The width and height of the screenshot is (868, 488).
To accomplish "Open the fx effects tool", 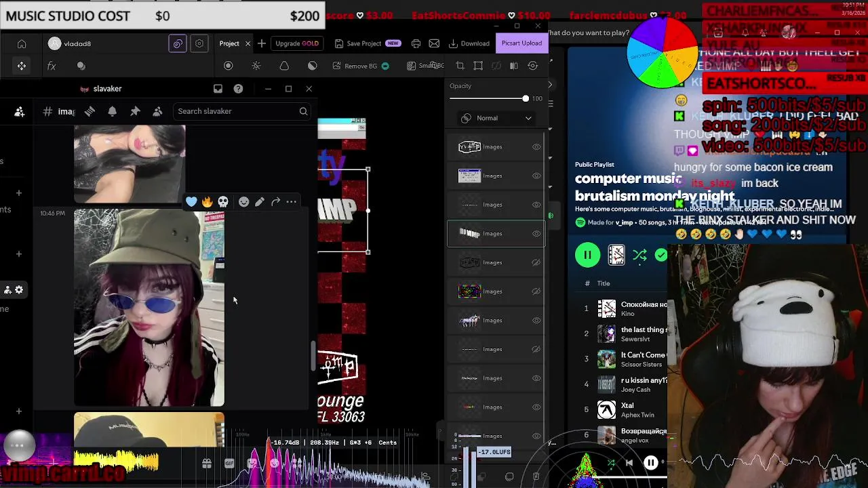I will [52, 66].
